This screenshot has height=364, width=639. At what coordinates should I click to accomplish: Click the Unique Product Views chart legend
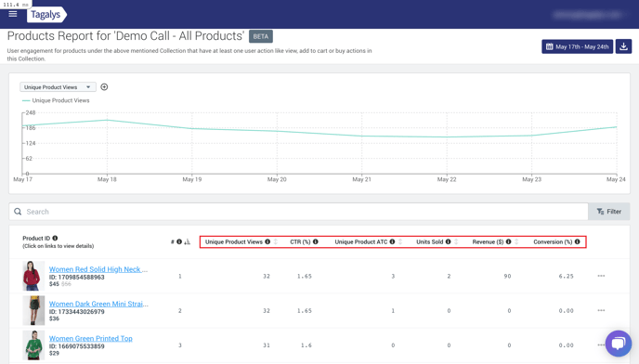pos(56,100)
